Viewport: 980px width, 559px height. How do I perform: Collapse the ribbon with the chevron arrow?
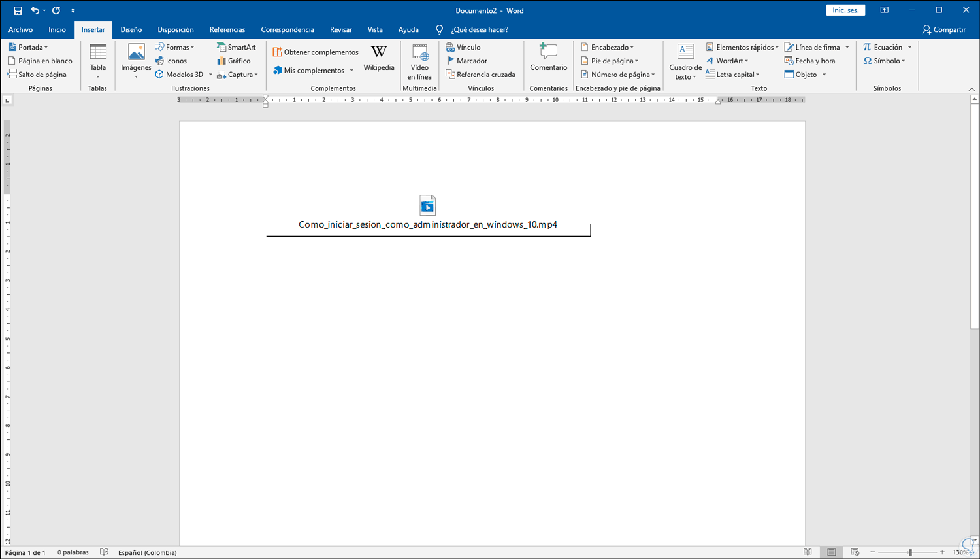[972, 89]
